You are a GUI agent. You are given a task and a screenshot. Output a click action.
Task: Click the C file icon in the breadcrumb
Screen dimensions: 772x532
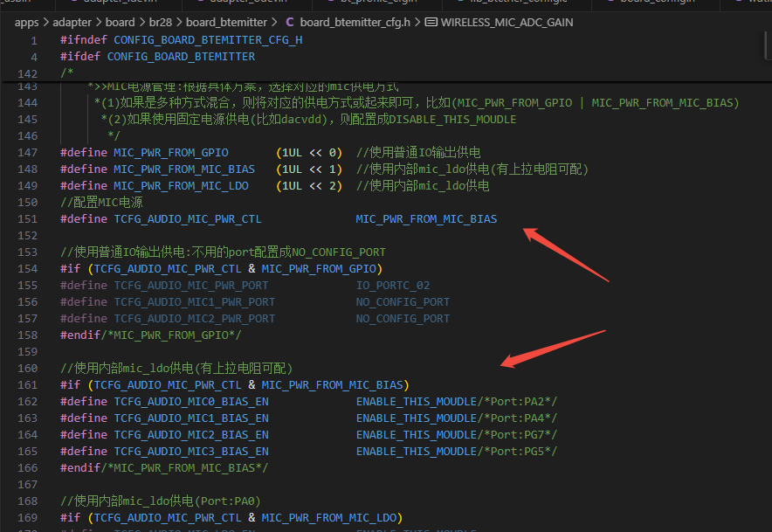click(x=290, y=22)
